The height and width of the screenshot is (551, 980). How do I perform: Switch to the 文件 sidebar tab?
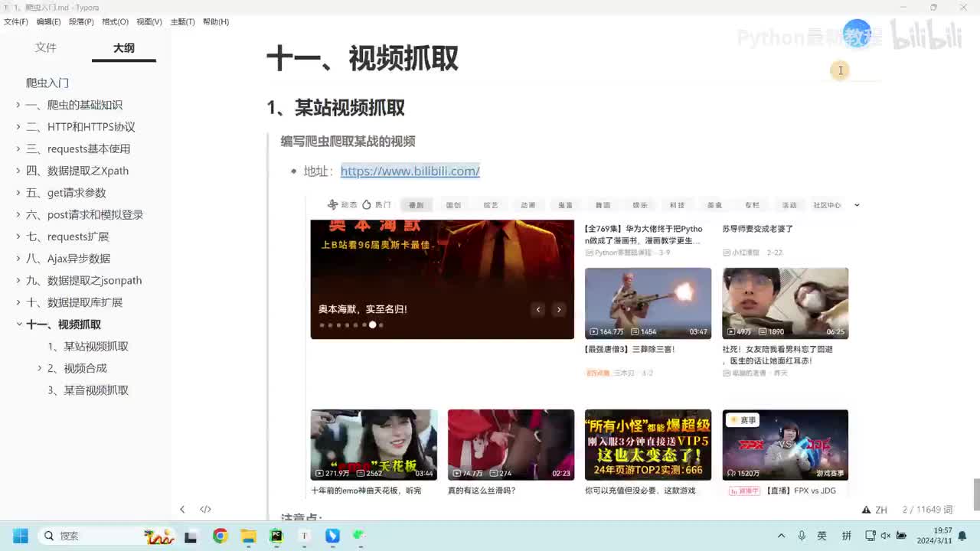(x=46, y=47)
